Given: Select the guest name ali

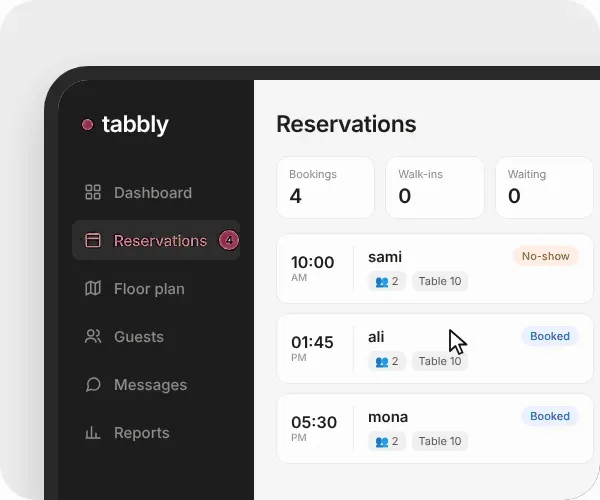Looking at the screenshot, I should tap(376, 337).
